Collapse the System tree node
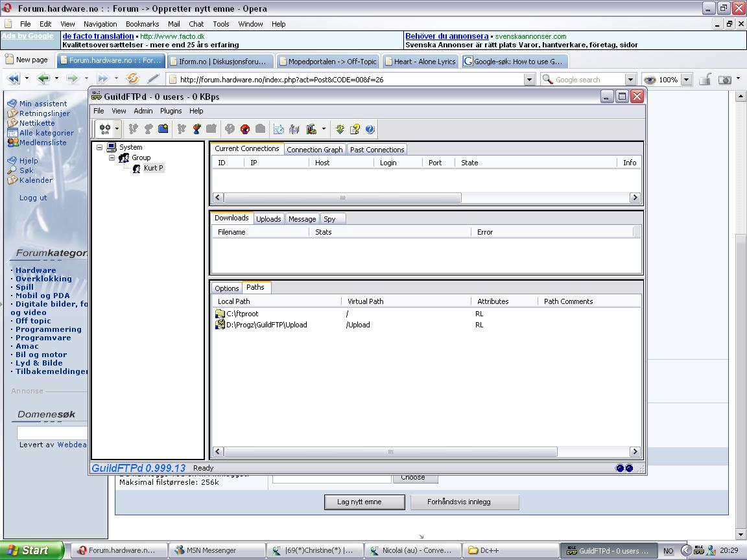Screen dimensions: 747x560 pos(99,147)
